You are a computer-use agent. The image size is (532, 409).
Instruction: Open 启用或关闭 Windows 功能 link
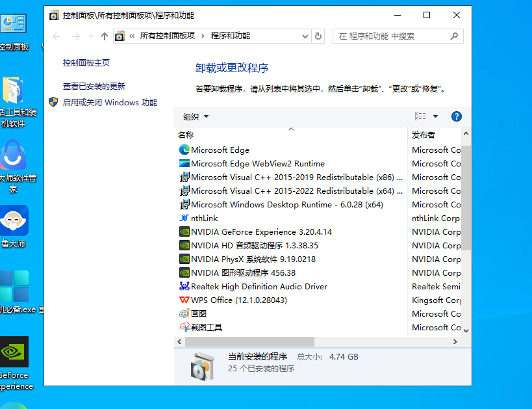[x=110, y=102]
